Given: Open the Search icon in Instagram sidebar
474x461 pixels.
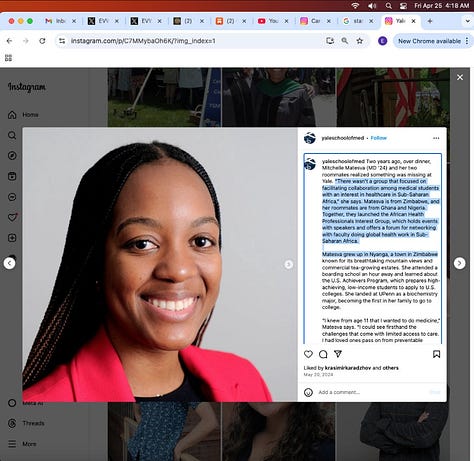Looking at the screenshot, I should point(12,135).
